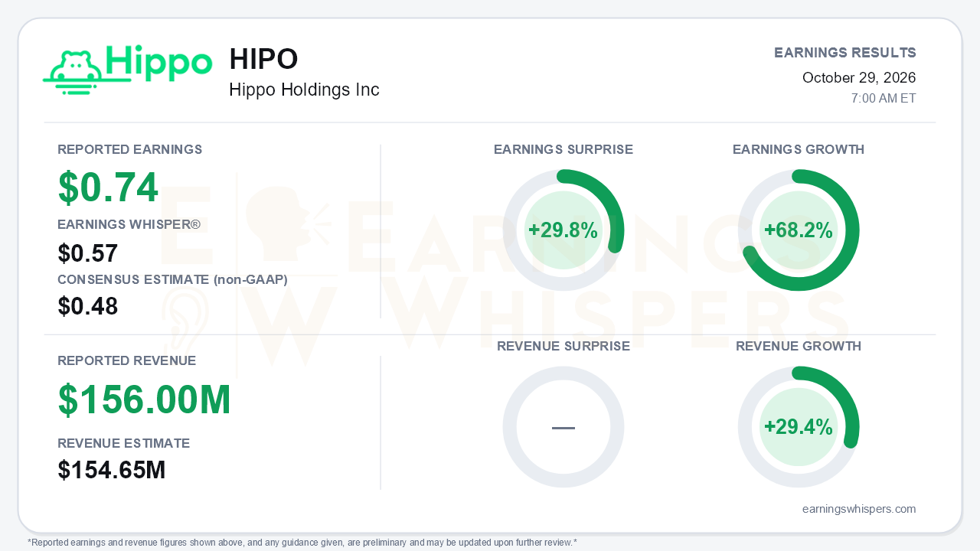This screenshot has width=980, height=551.
Task: Click the EARNINGS RESULTS heading
Action: [x=845, y=53]
